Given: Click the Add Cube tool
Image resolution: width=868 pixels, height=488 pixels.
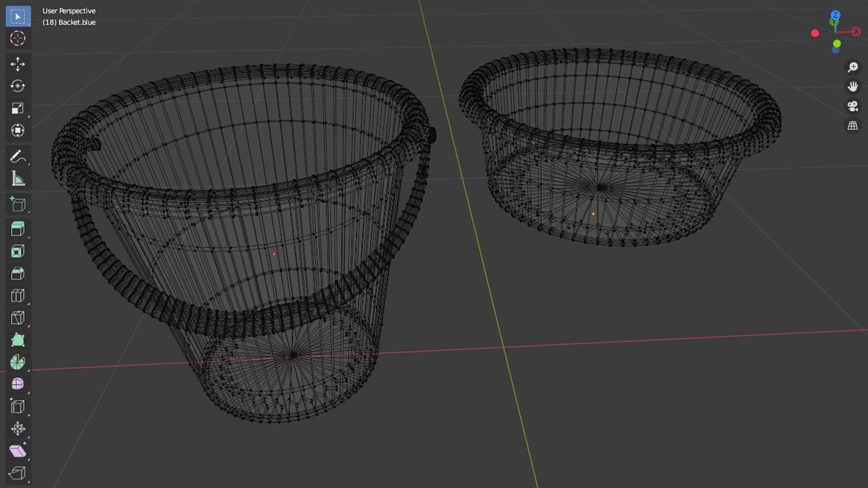Looking at the screenshot, I should coord(18,205).
